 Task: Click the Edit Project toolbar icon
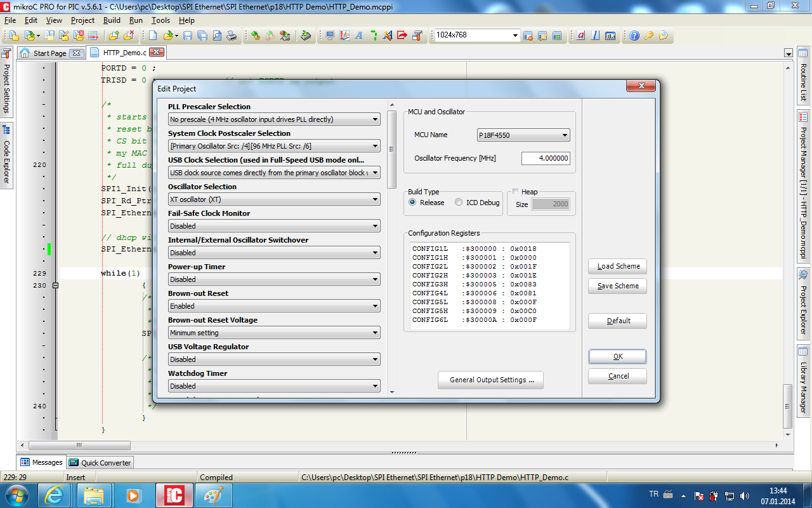click(x=65, y=36)
